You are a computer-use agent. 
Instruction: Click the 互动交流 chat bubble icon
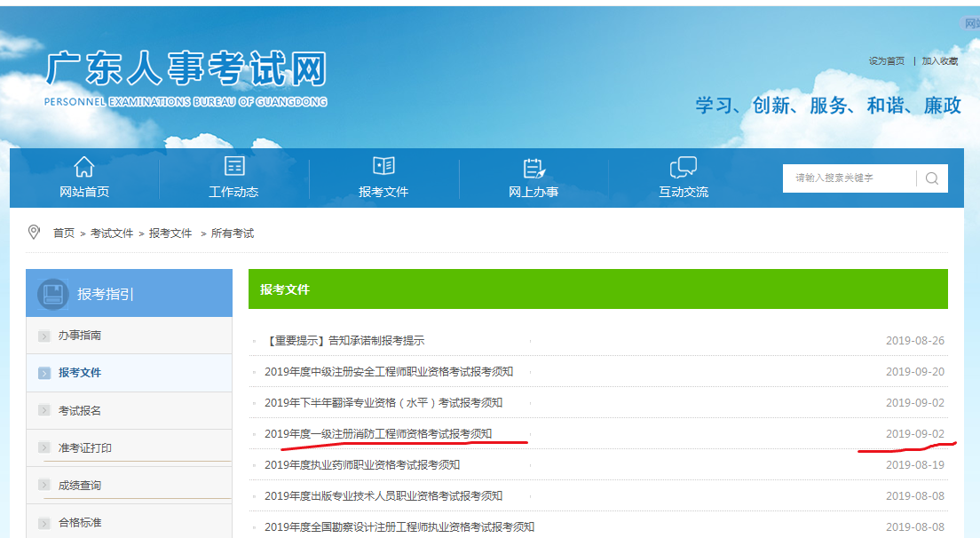pyautogui.click(x=683, y=166)
